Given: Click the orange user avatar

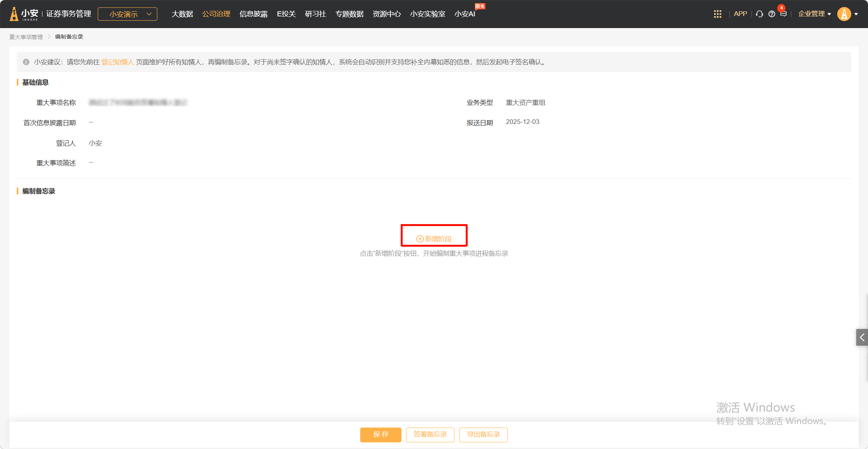Looking at the screenshot, I should pos(844,14).
